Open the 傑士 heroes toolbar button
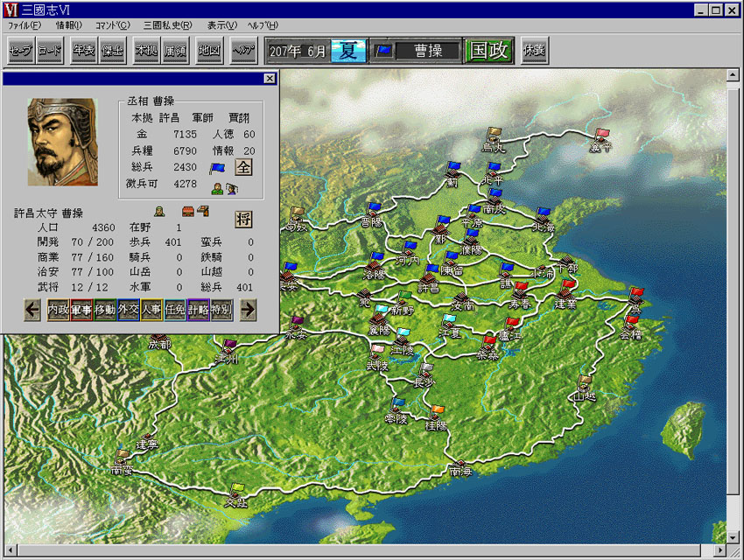The image size is (744, 560). [112, 51]
